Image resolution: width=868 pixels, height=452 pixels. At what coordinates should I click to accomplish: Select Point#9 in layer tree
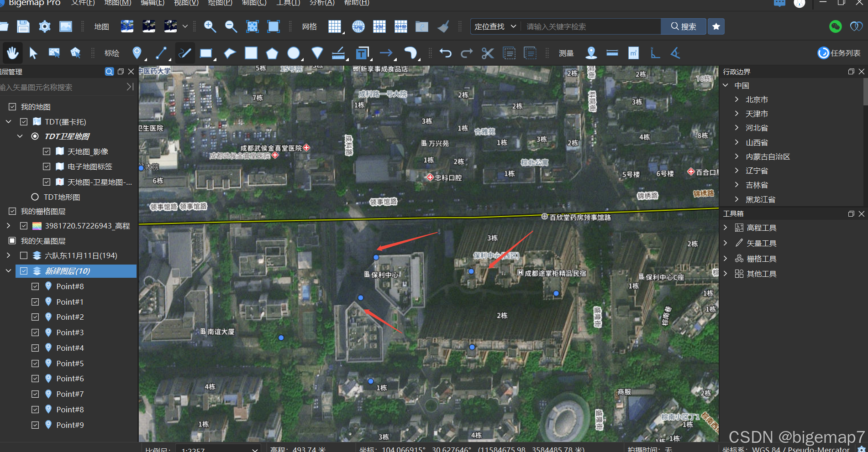(x=70, y=425)
